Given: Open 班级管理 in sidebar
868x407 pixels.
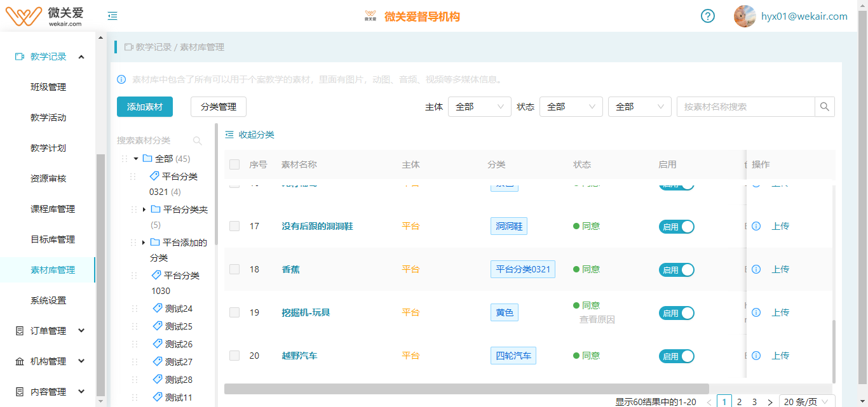Looking at the screenshot, I should pos(48,87).
